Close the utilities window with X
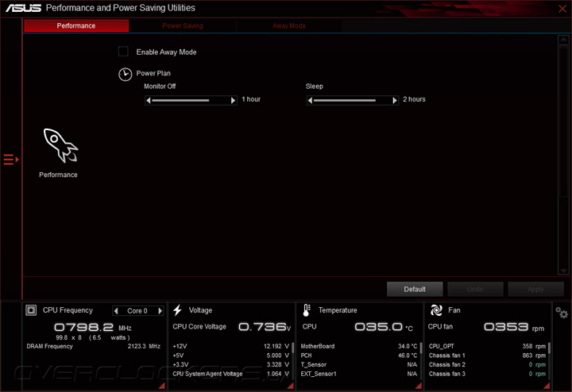The image size is (572, 392). (562, 9)
